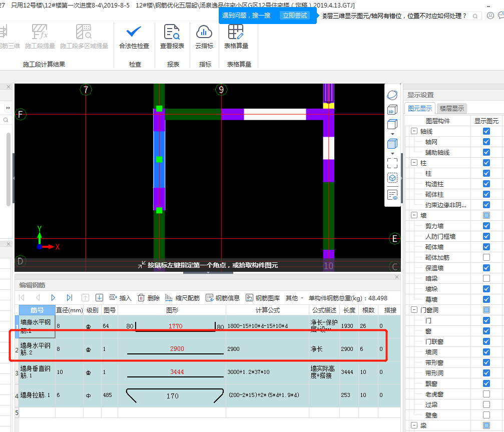Image resolution: width=504 pixels, height=432 pixels.
Task: Toggle 墙 group partial checkbox
Action: point(486,215)
